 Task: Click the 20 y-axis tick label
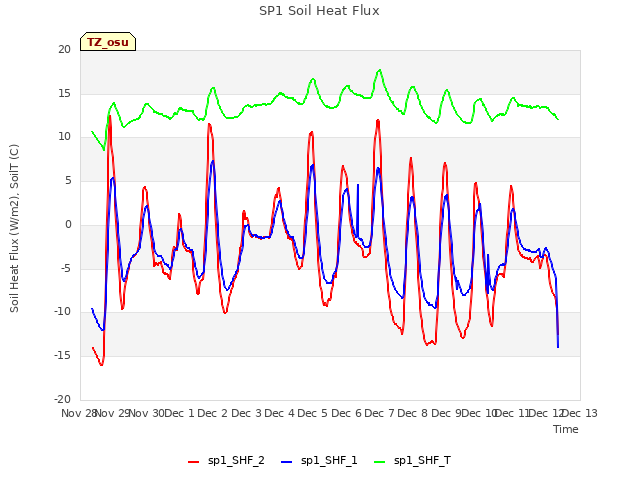tap(64, 49)
